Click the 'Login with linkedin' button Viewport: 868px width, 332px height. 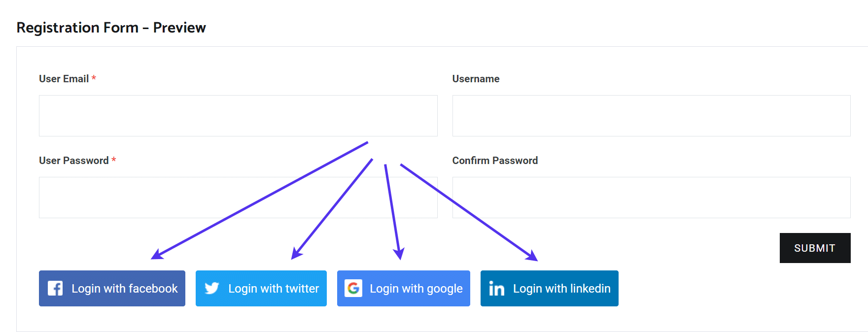point(549,289)
